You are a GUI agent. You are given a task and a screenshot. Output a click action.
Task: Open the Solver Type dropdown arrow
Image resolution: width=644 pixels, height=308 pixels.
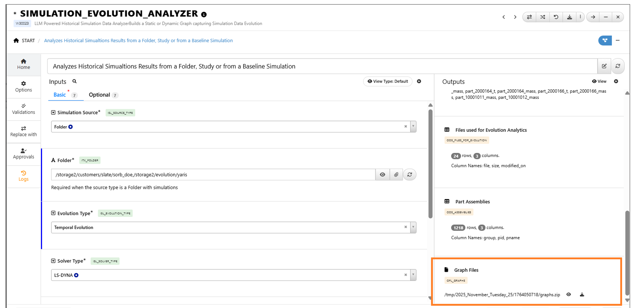click(413, 275)
